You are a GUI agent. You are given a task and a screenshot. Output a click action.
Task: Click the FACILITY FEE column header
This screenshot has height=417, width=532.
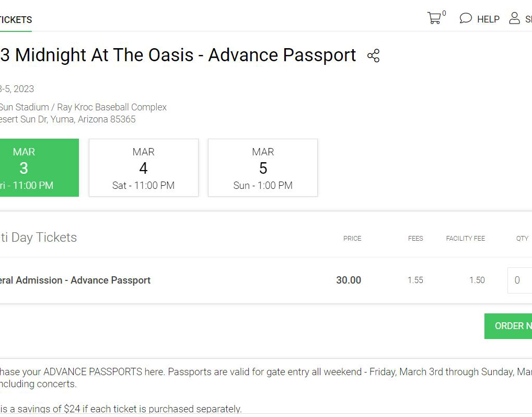465,239
